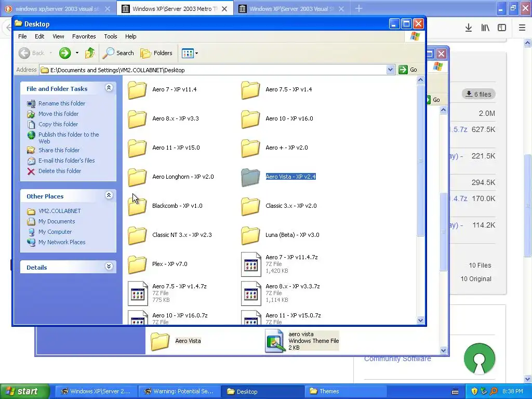Expand the Details panel
Screen dimensions: 532x399
[109, 267]
